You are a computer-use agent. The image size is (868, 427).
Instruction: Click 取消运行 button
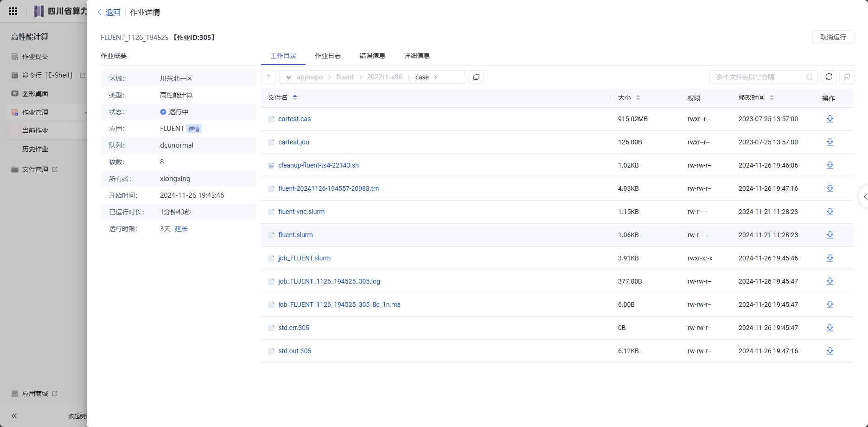coord(833,37)
